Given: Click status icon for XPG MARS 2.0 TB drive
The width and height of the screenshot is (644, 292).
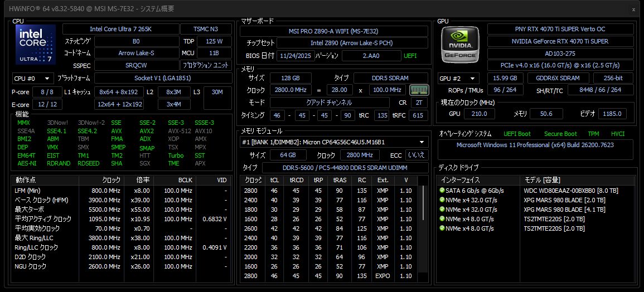Looking at the screenshot, I should [x=442, y=200].
